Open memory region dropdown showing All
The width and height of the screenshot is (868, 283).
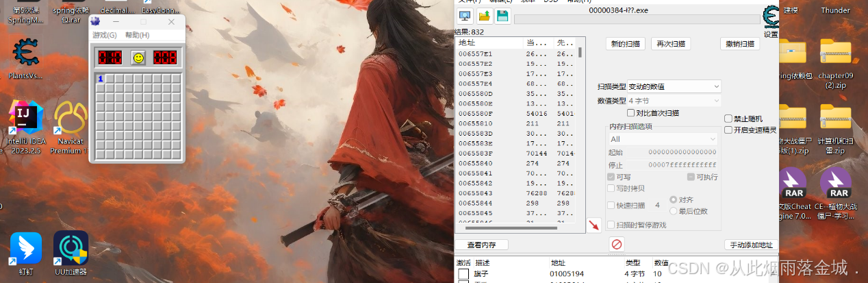pos(663,139)
